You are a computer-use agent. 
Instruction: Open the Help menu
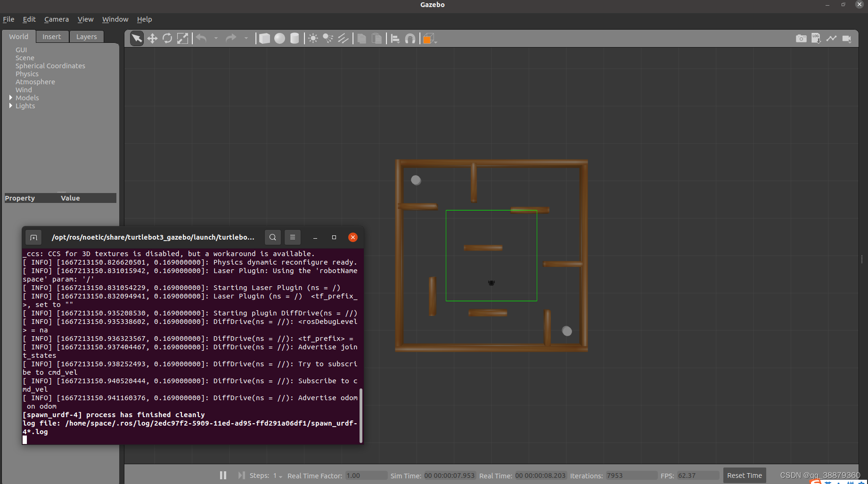coord(144,19)
